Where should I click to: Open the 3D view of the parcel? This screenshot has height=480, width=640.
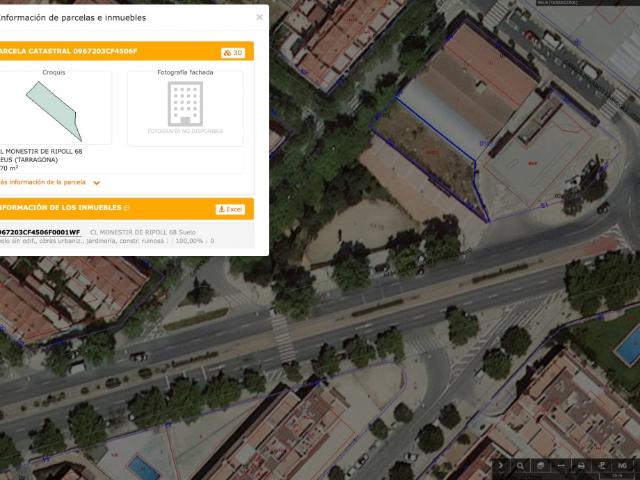pos(232,52)
